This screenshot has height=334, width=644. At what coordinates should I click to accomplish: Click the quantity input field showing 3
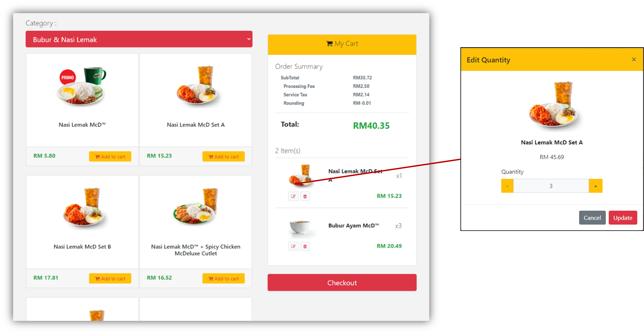coord(551,186)
